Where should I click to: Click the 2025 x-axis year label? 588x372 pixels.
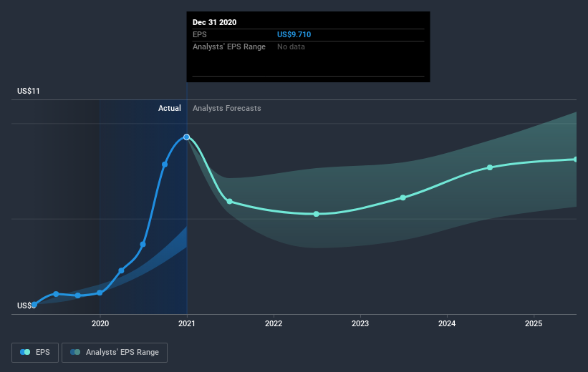(x=534, y=323)
